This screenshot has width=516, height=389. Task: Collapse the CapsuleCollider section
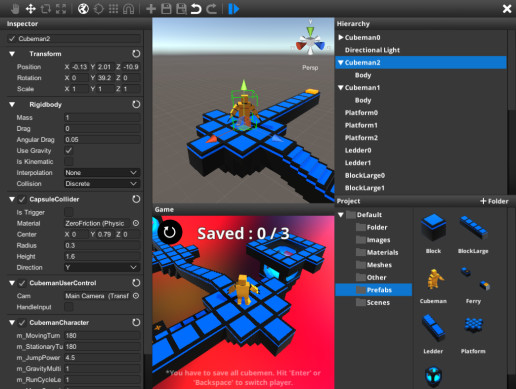point(12,199)
